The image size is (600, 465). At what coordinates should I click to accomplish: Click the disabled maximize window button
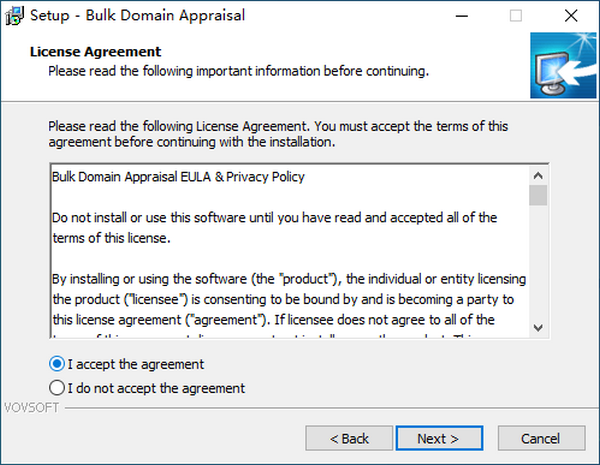(x=516, y=16)
